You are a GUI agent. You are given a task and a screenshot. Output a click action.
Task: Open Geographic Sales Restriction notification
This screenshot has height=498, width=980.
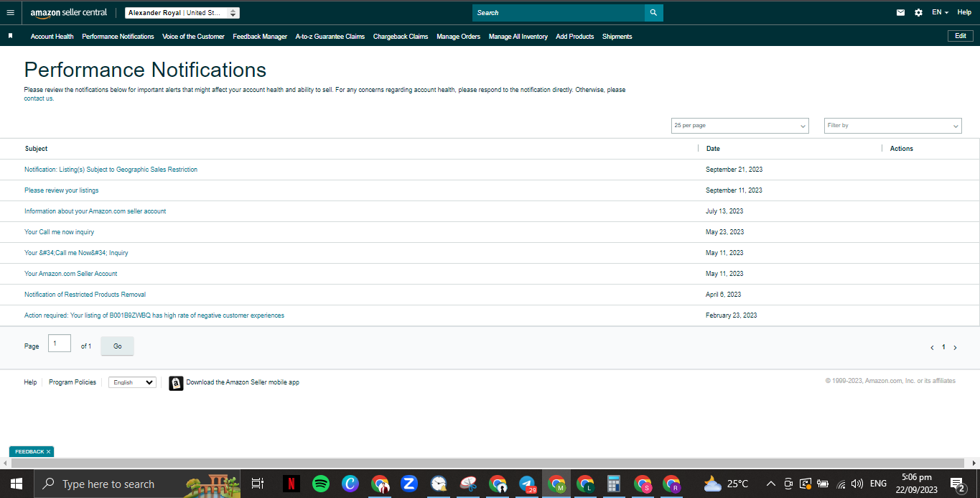click(111, 170)
